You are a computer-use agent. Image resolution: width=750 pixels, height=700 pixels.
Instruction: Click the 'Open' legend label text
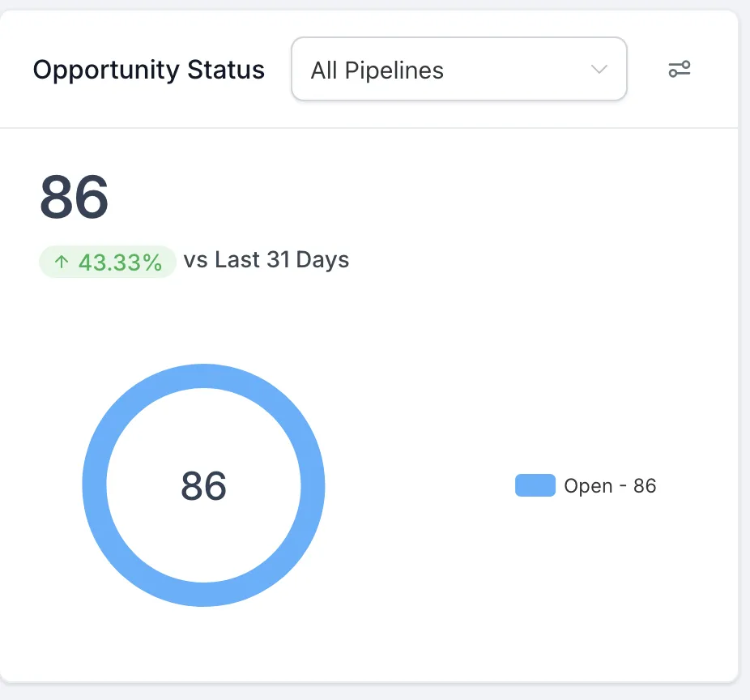(588, 485)
